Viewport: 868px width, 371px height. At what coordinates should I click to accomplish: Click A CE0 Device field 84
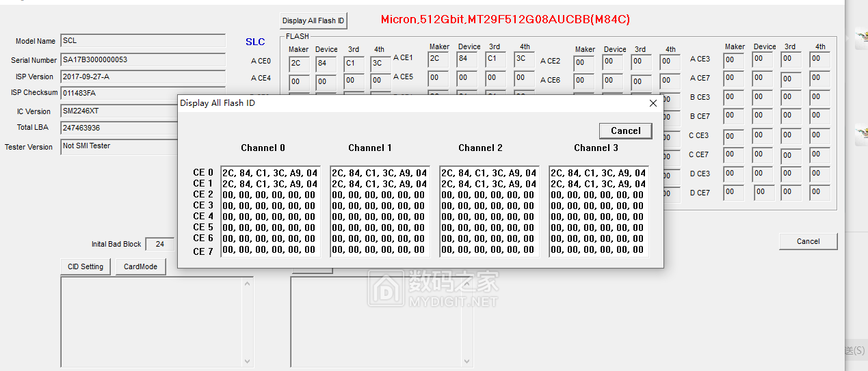pyautogui.click(x=326, y=64)
